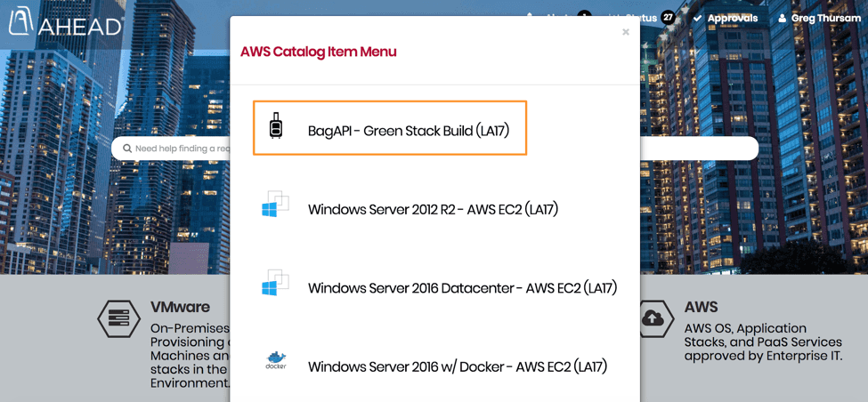Click the Greg Thursam user icon
This screenshot has width=868, height=402.
[782, 19]
